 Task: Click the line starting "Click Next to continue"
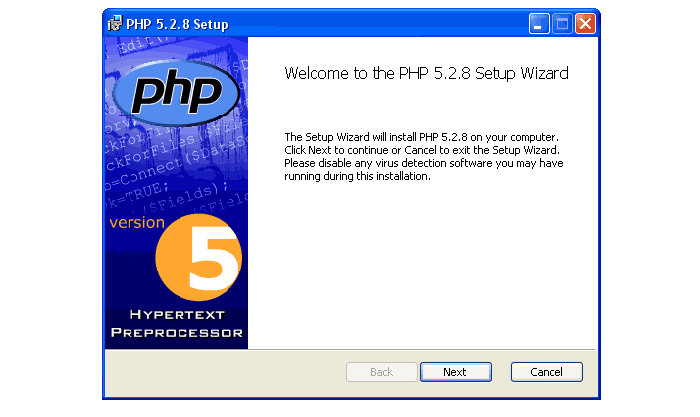421,149
